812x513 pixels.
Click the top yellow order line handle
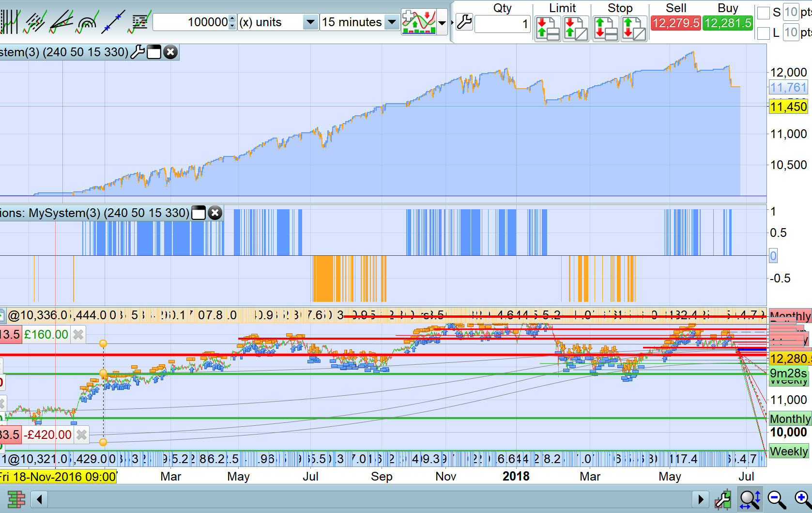click(x=103, y=343)
